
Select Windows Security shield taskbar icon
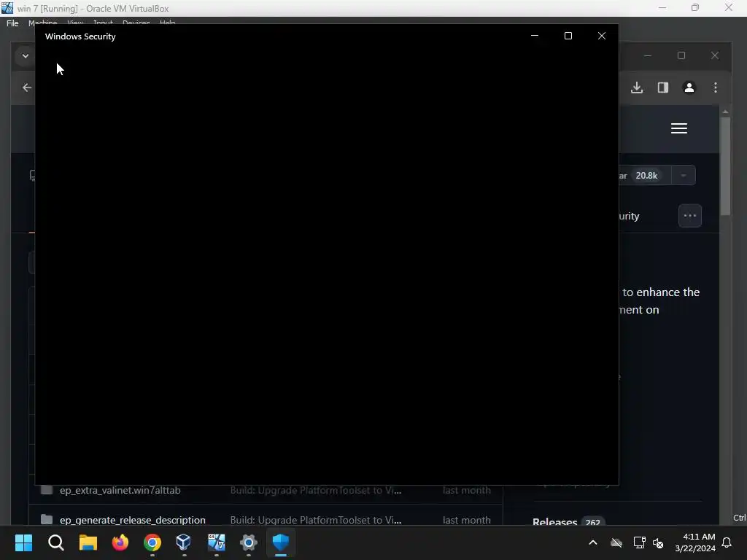[x=281, y=542]
